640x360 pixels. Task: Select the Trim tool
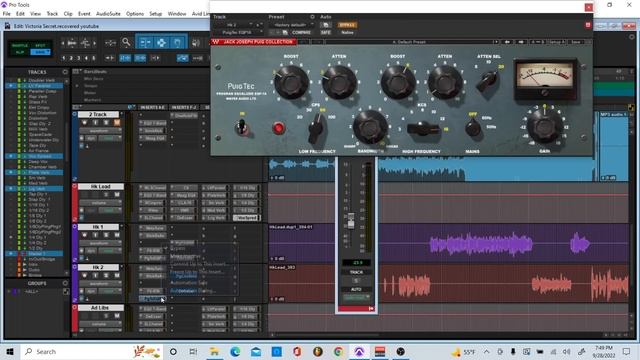click(x=144, y=42)
